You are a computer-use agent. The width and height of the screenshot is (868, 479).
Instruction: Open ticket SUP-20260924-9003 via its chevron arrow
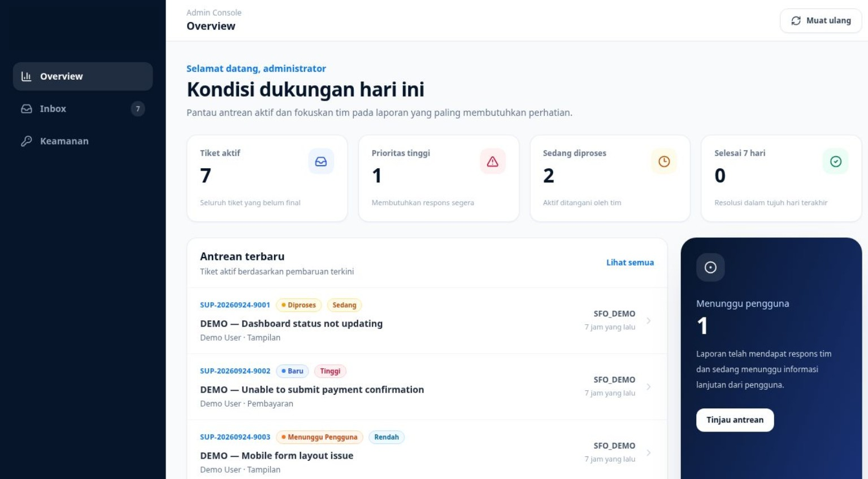point(648,453)
